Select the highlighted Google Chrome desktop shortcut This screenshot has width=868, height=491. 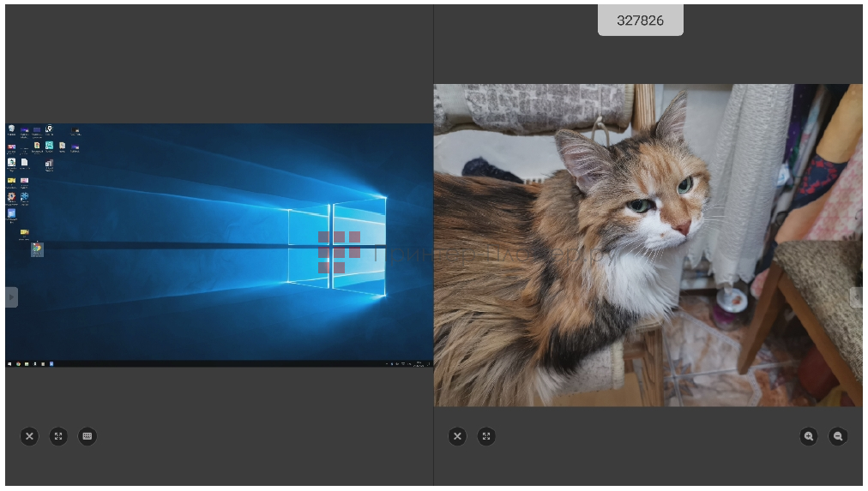[x=37, y=251]
